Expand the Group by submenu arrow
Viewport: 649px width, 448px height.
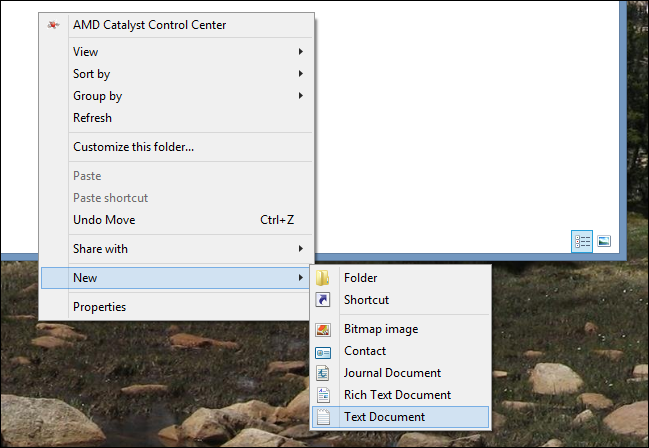tap(300, 96)
